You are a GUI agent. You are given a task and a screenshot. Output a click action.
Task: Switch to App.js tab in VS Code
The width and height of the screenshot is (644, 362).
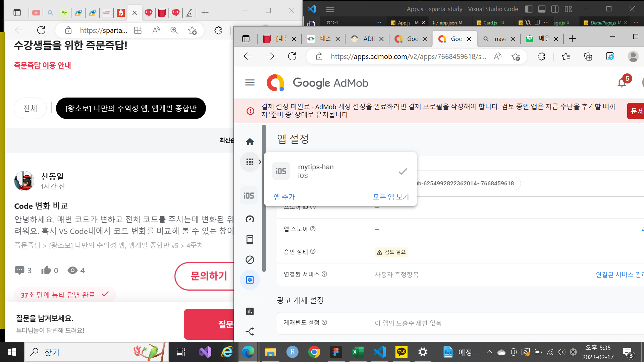click(404, 23)
